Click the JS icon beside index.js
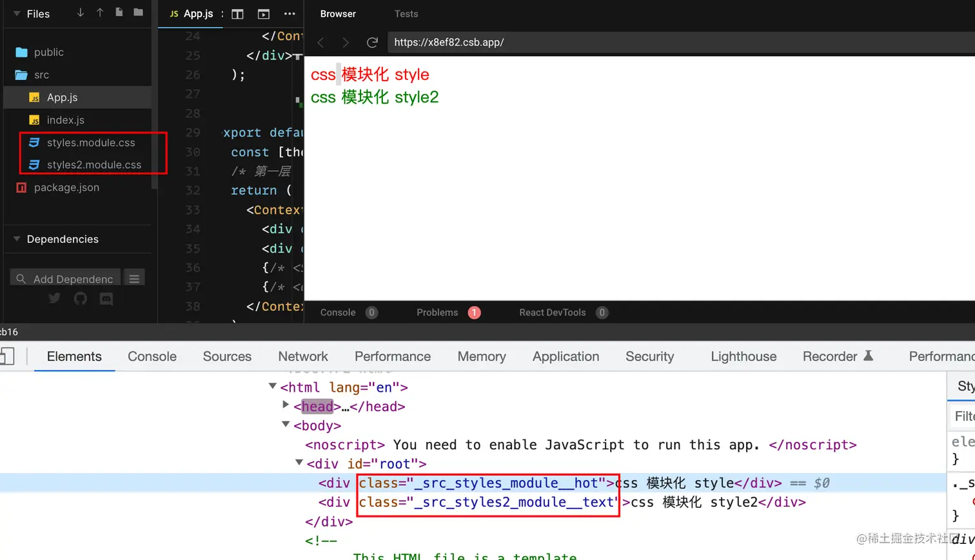The width and height of the screenshot is (975, 560). click(34, 120)
